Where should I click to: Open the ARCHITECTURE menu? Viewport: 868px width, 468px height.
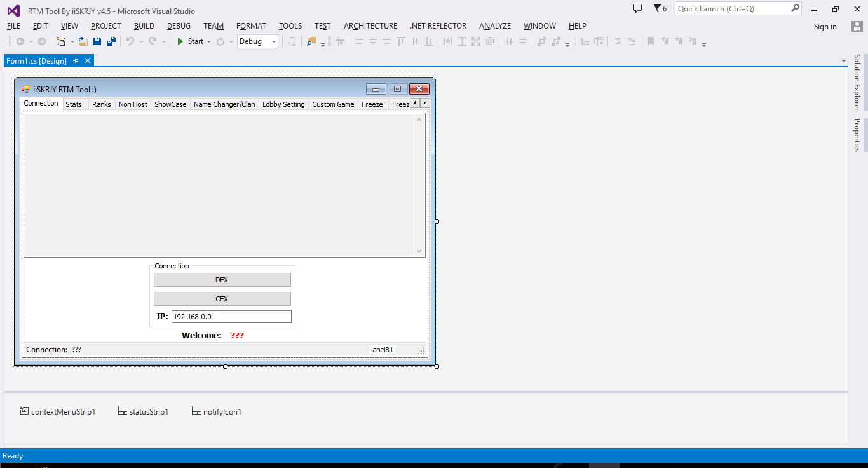point(370,26)
